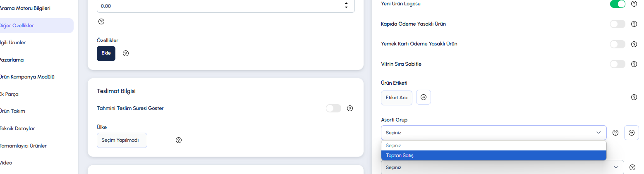Click help icon for Tahmini Teslim Süresi Göster

click(x=350, y=108)
